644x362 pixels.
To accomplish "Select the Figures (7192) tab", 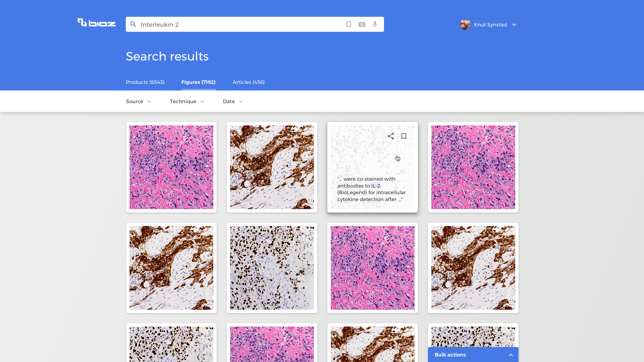I will [x=198, y=82].
